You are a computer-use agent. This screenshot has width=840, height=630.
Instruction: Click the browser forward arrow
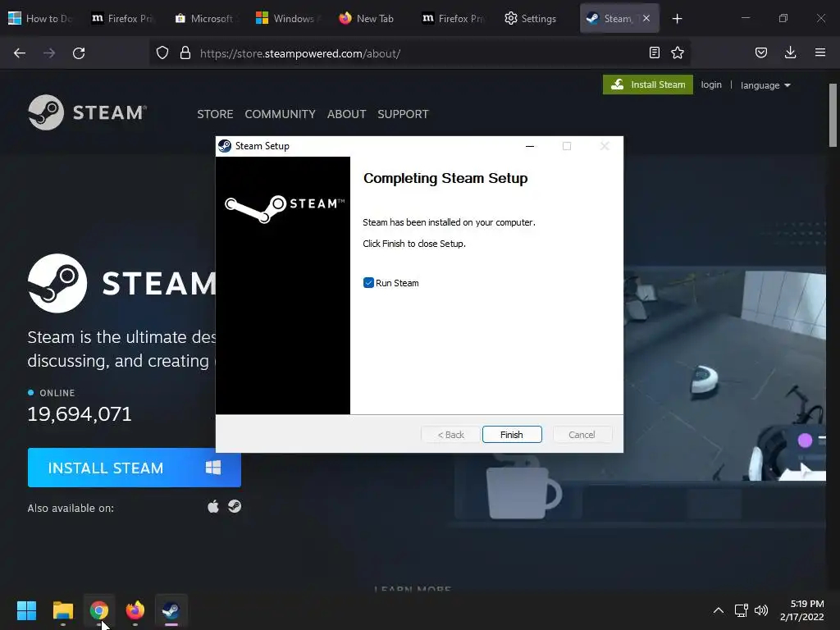[49, 53]
